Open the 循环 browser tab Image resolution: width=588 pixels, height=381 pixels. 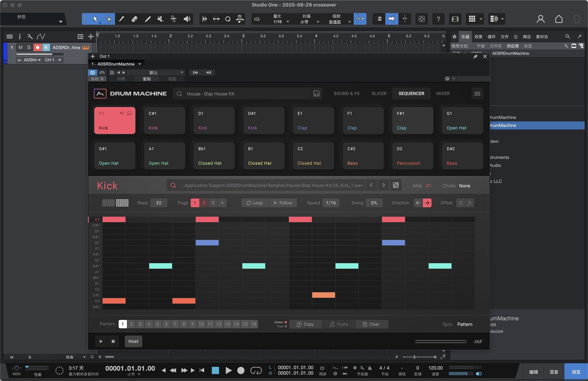pyautogui.click(x=491, y=37)
